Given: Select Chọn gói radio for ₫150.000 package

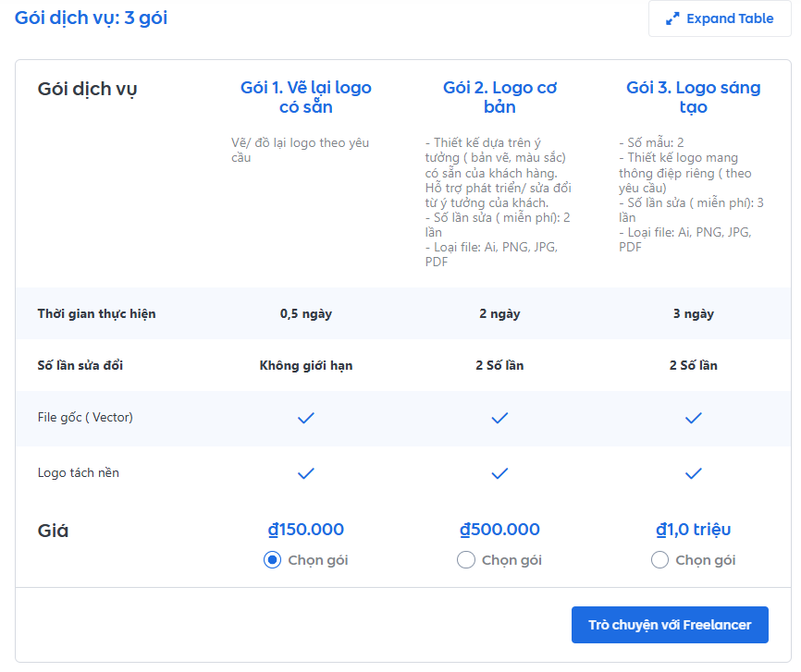Looking at the screenshot, I should 273,560.
